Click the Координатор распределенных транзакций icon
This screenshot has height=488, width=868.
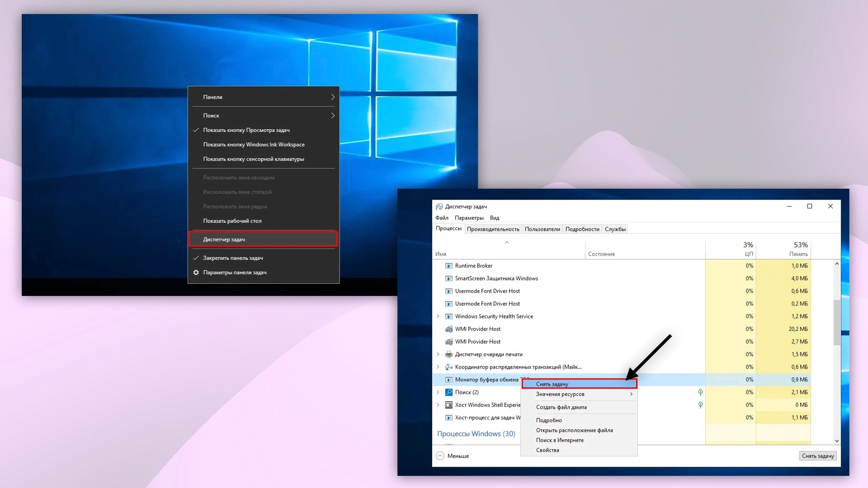(448, 367)
